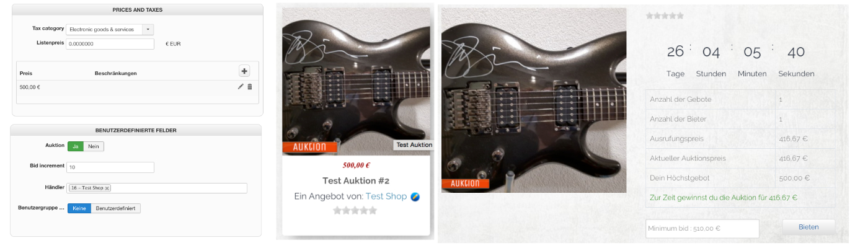Set Auktion to Ja
Viewport: 868px width, 248px height.
click(x=75, y=146)
